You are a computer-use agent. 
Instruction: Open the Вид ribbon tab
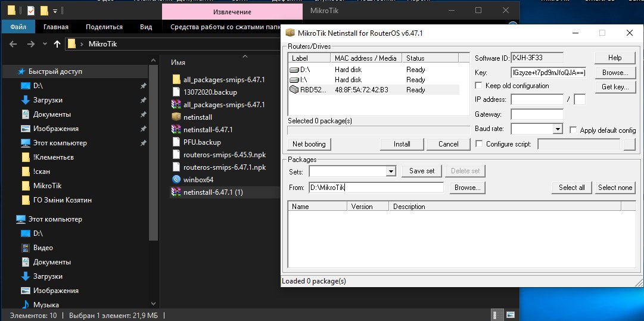[146, 27]
